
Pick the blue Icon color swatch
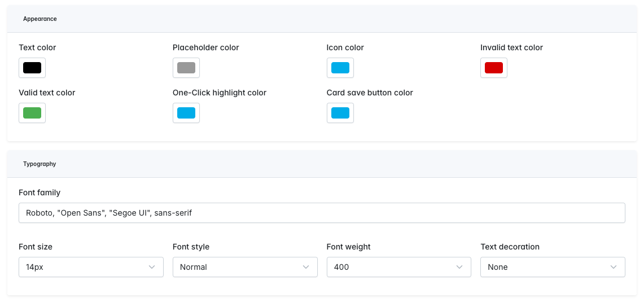click(x=340, y=68)
